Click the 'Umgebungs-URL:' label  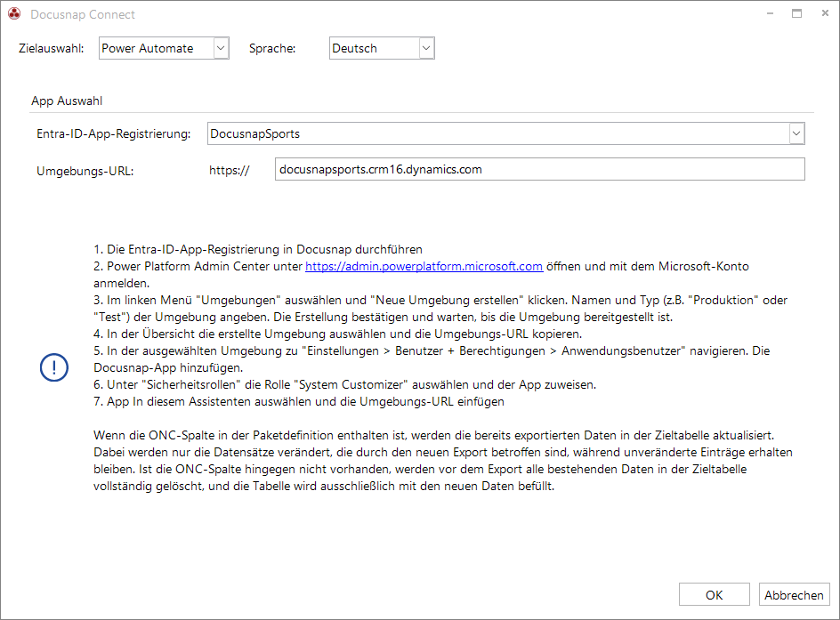click(x=85, y=172)
